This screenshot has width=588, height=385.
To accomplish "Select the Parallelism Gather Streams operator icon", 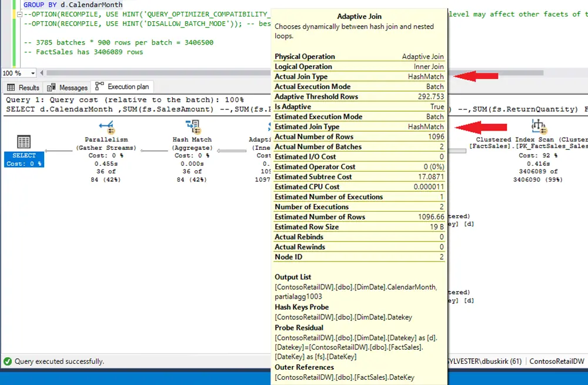I will point(106,126).
